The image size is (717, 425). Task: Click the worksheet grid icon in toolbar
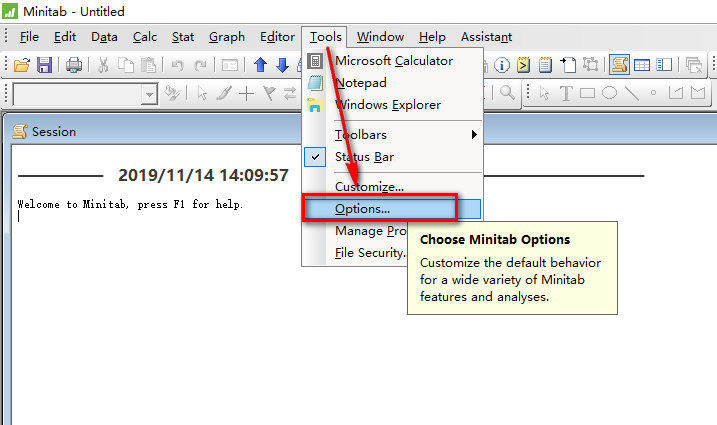pyautogui.click(x=642, y=65)
